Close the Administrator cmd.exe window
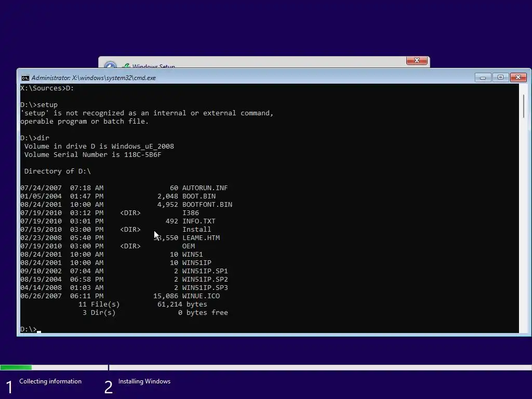The height and width of the screenshot is (399, 532). pyautogui.click(x=518, y=78)
